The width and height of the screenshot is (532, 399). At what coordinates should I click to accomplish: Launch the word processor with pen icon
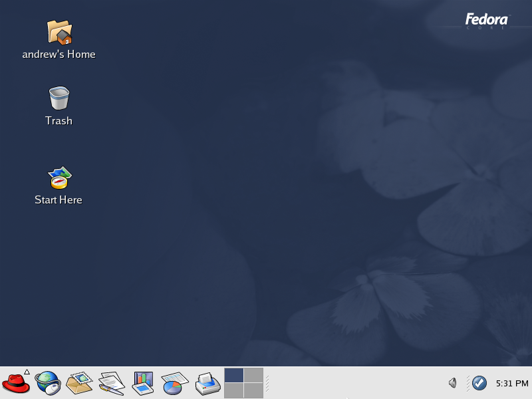point(111,383)
